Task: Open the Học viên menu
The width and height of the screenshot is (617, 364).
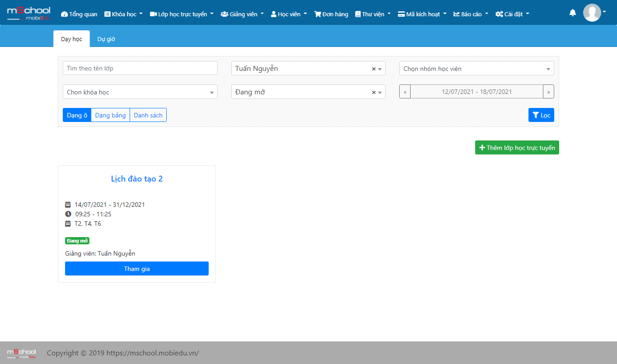Action: [289, 14]
